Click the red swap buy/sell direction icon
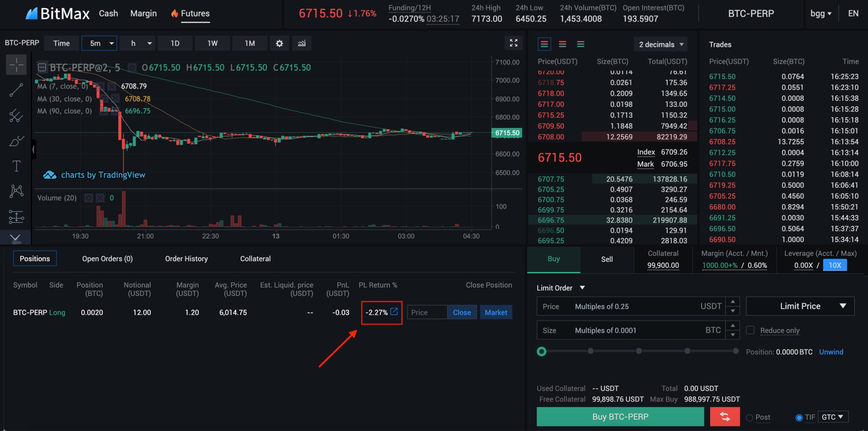This screenshot has height=431, width=868. point(725,417)
